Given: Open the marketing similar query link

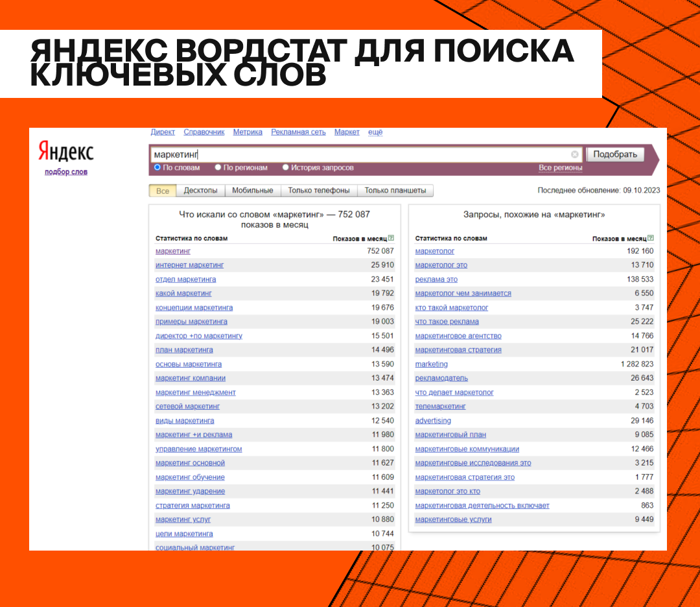Looking at the screenshot, I should pyautogui.click(x=431, y=364).
